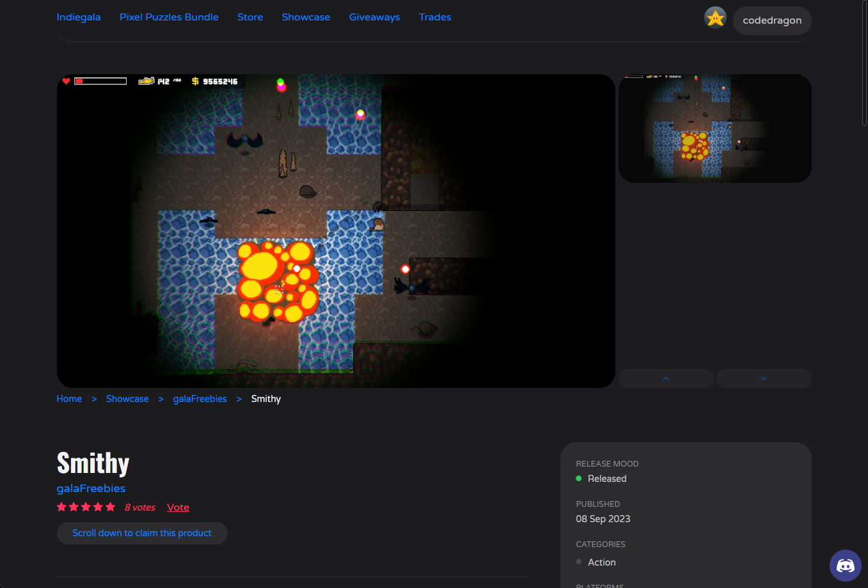
Task: Click the Released status text
Action: (607, 479)
